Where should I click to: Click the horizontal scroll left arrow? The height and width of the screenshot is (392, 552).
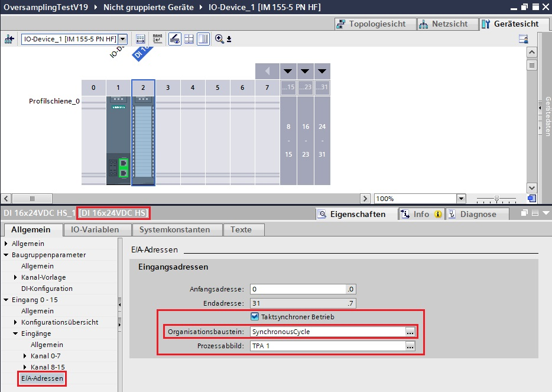6,199
